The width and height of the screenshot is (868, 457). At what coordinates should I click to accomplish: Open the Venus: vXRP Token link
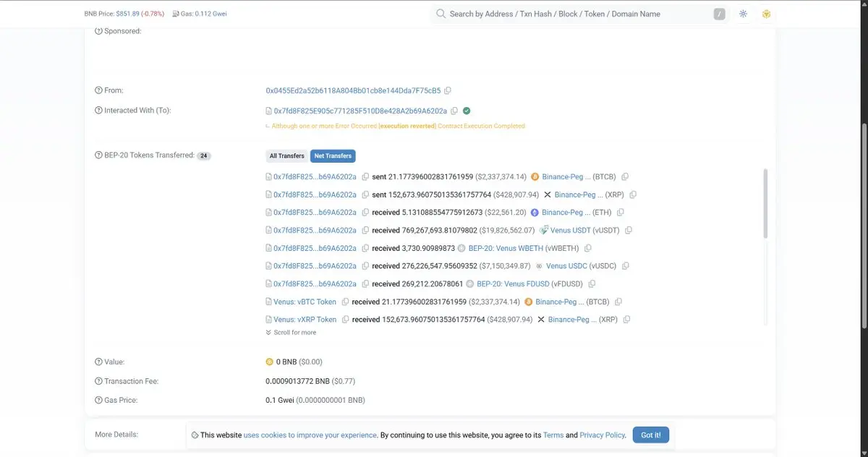click(305, 320)
